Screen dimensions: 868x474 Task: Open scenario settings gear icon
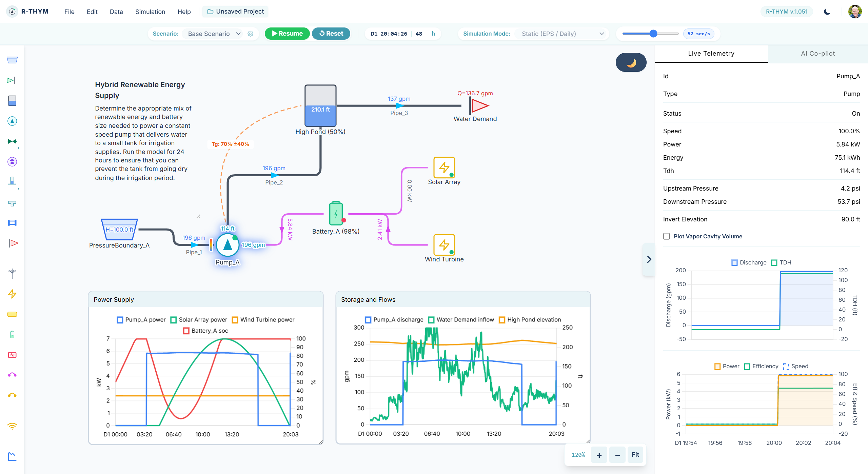tap(251, 34)
